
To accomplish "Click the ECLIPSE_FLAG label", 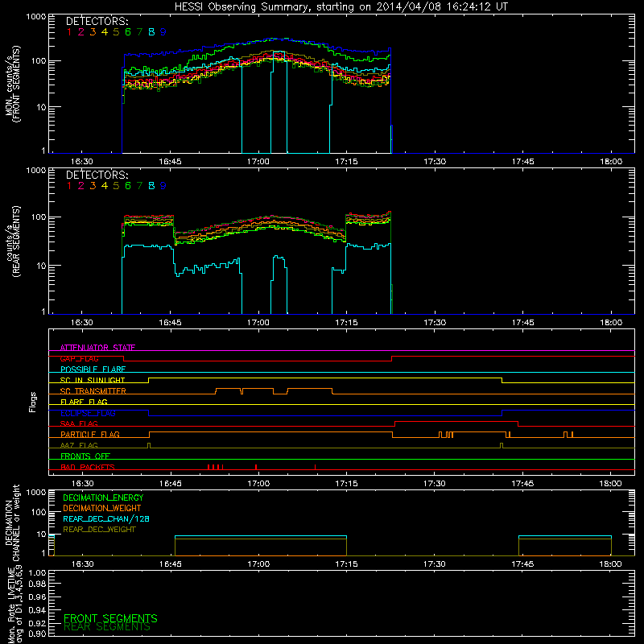I will pos(88,413).
